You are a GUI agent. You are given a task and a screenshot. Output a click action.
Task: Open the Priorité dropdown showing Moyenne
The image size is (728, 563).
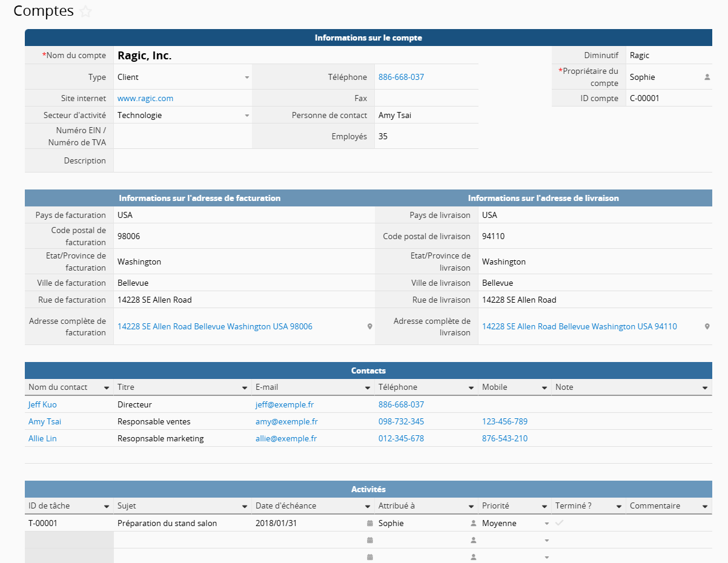pyautogui.click(x=546, y=524)
